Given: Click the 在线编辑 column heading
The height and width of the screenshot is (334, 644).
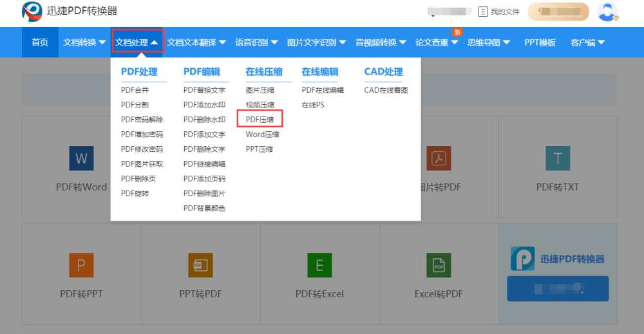Looking at the screenshot, I should 320,72.
